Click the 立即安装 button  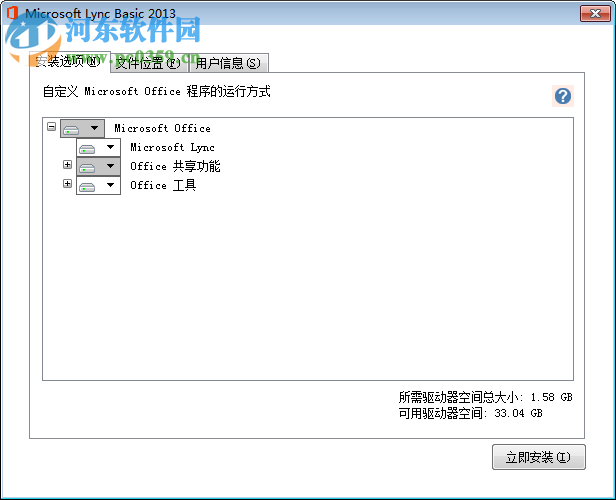[x=539, y=457]
